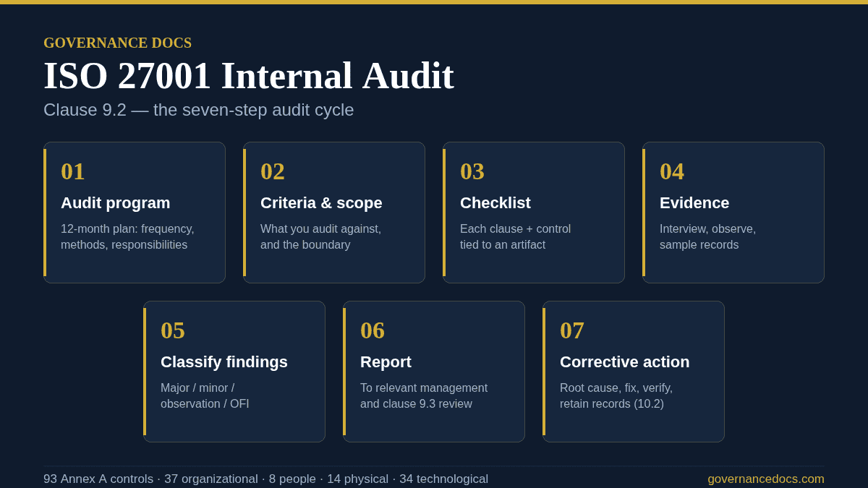
Task: Select the ISO 27001 Internal Audit title
Action: 249,75
